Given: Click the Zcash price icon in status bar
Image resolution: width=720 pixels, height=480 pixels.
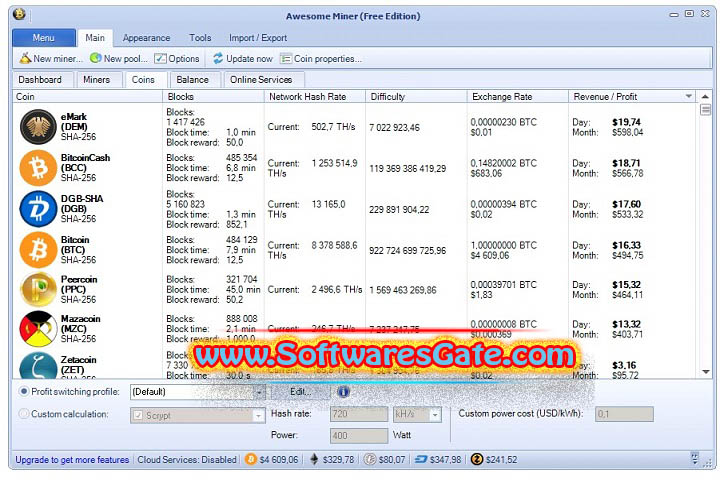Looking at the screenshot, I should tap(477, 459).
